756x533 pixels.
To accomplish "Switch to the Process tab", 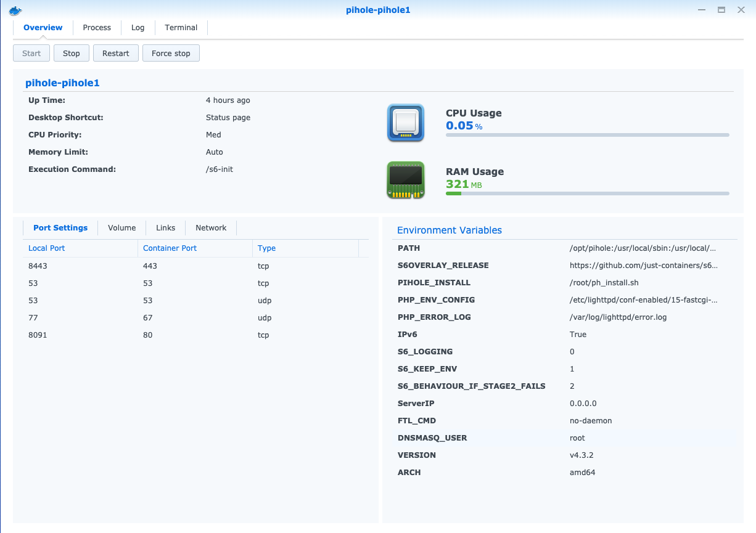I will pos(97,28).
